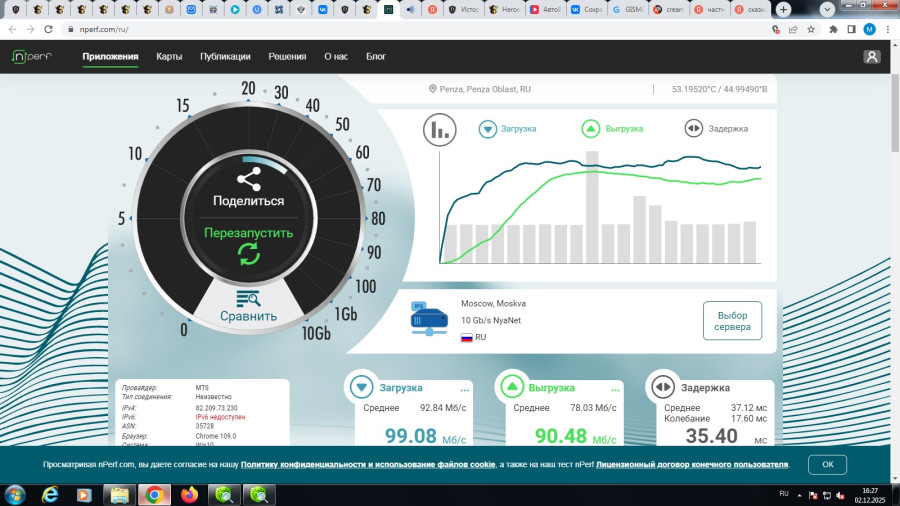The image size is (900, 506).
Task: Click the user account icon in the nPerf header
Action: [872, 57]
